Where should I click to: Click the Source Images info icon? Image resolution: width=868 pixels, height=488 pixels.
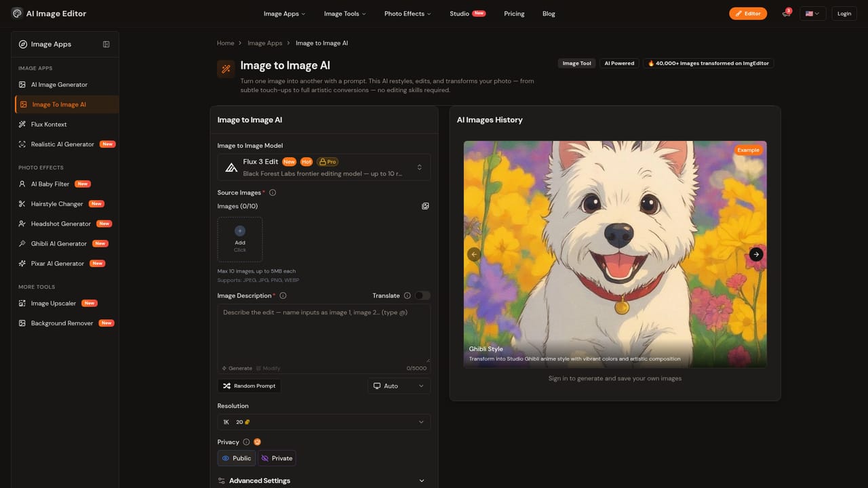(273, 192)
